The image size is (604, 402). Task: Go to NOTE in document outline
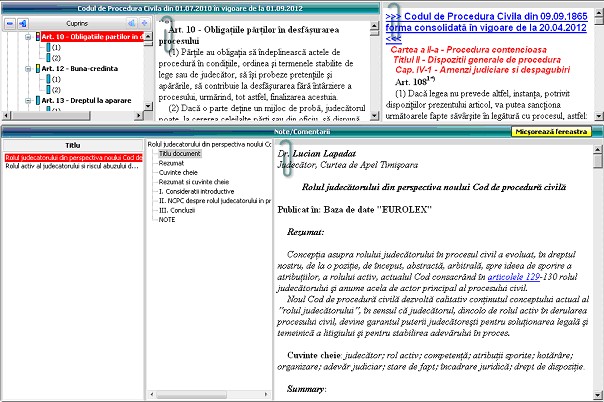point(167,219)
